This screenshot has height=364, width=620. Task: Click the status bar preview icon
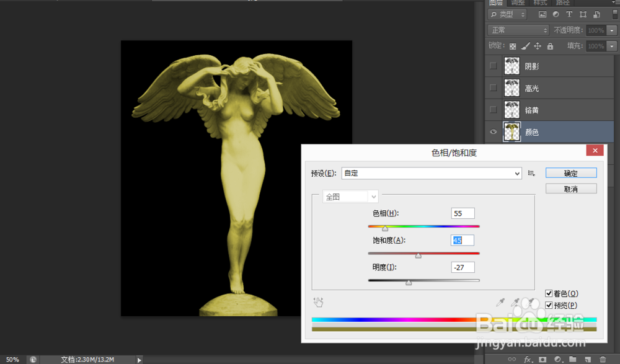(33, 359)
